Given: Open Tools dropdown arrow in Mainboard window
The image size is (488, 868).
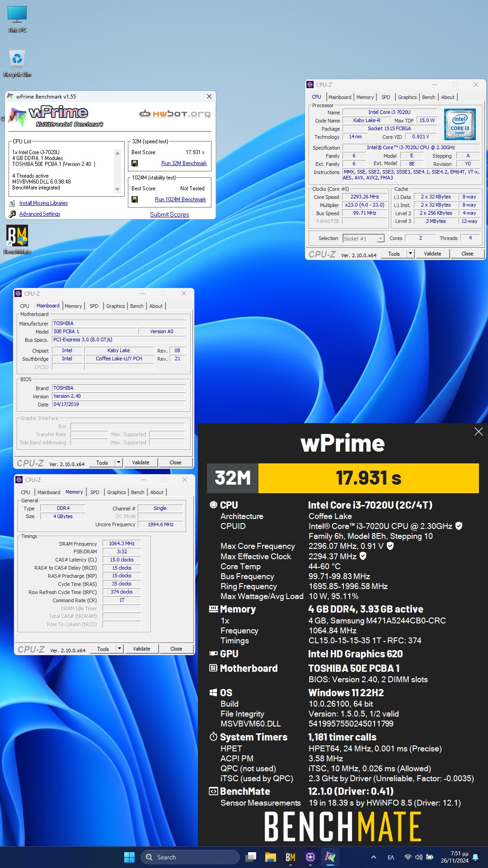Looking at the screenshot, I should [x=118, y=462].
